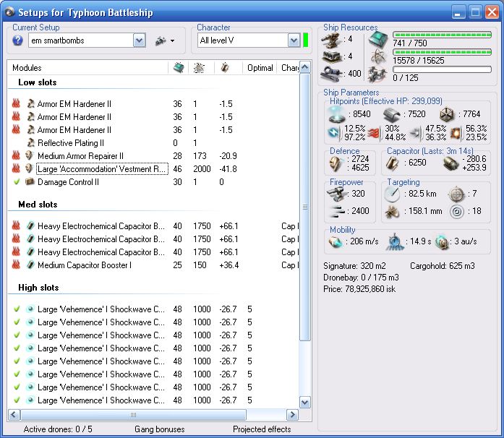The height and width of the screenshot is (438, 504).
Task: Click the max locked targets icon
Action: coord(456,194)
